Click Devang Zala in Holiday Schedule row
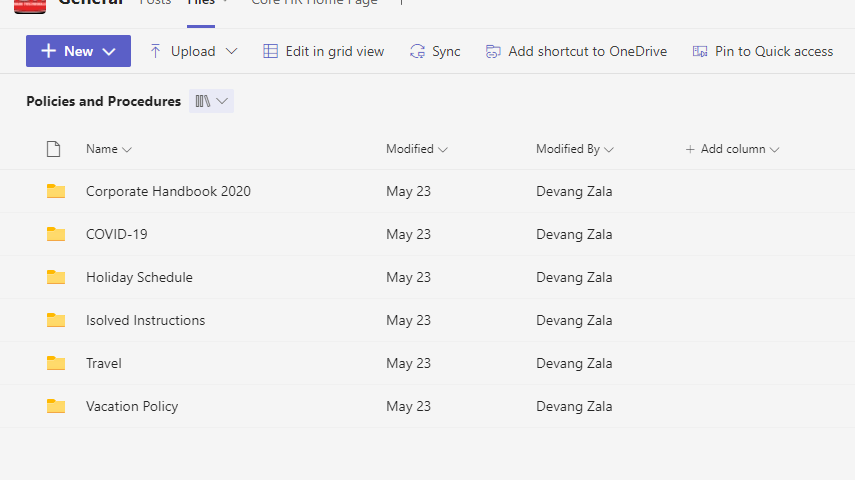 pos(574,278)
